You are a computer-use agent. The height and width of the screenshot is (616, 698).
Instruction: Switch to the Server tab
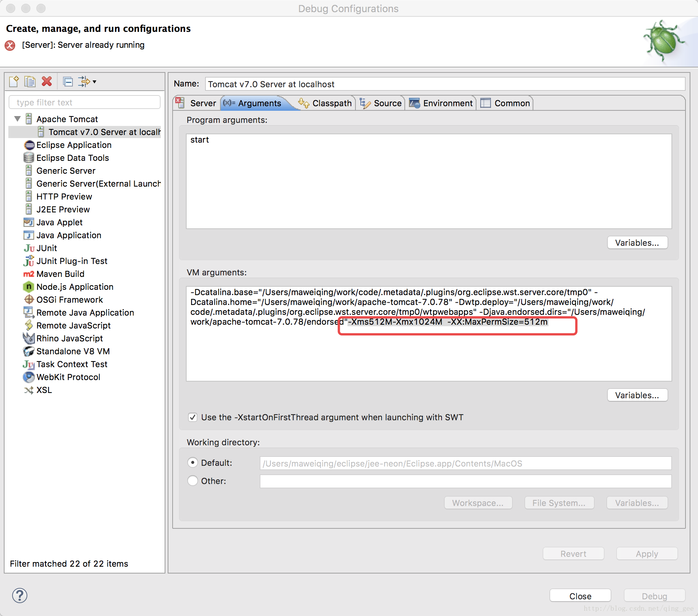pyautogui.click(x=197, y=103)
